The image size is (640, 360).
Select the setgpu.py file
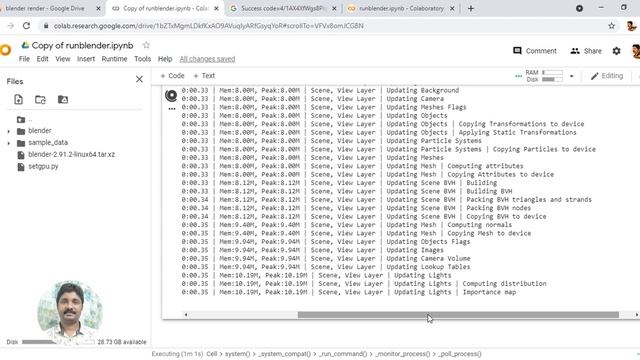(43, 166)
